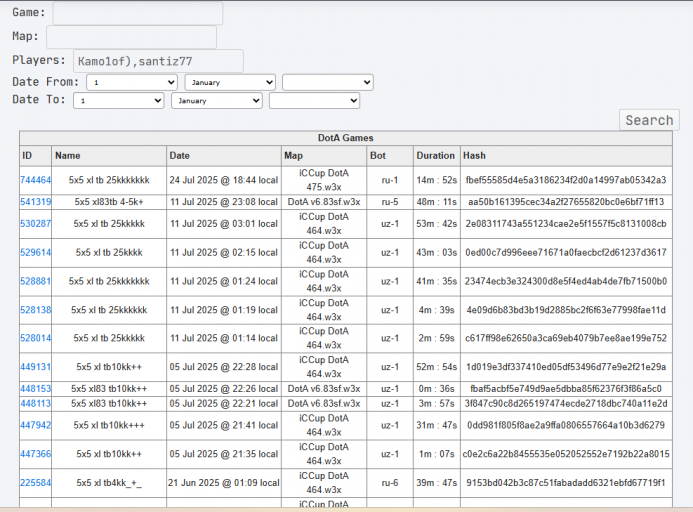Open game ID 225584 link

[35, 483]
